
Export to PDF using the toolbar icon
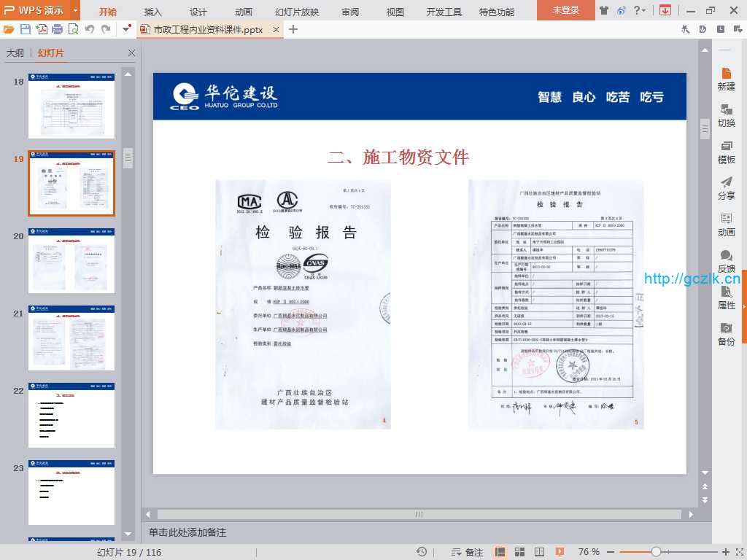coord(42,29)
